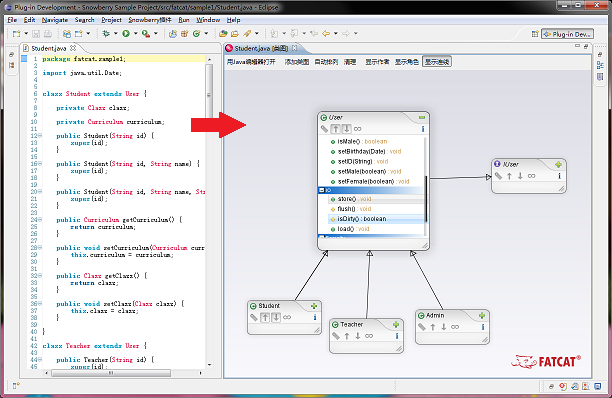Click the first diagram toolbar button, open in Java editor

[251, 62]
